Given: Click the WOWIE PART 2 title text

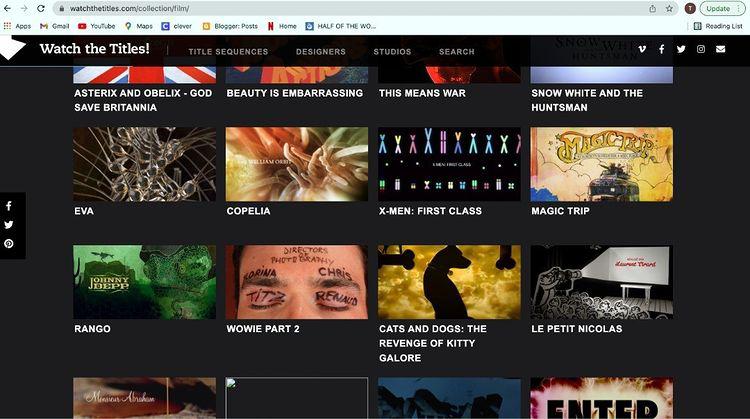Looking at the screenshot, I should click(x=263, y=329).
